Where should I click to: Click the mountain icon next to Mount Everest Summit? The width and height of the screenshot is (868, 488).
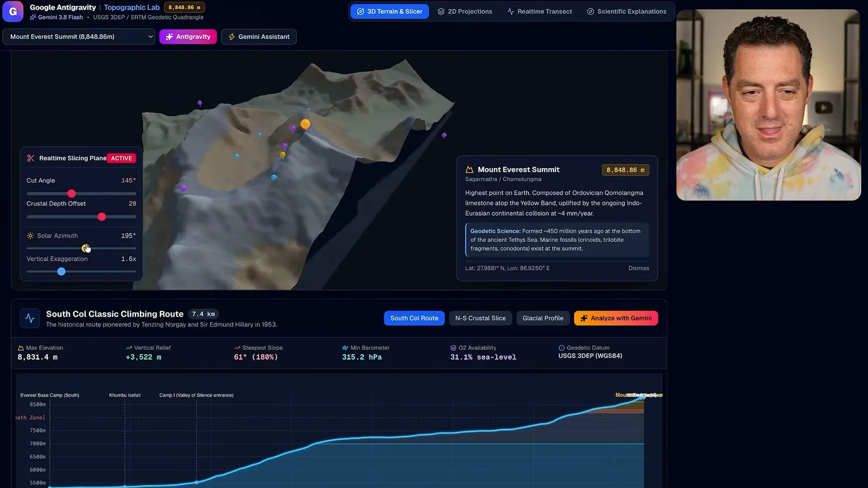tap(469, 170)
